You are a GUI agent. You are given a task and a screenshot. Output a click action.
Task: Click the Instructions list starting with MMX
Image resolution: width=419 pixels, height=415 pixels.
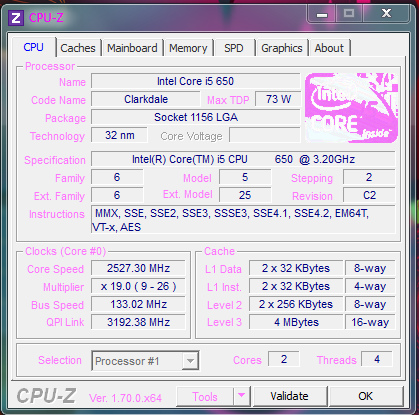click(x=243, y=220)
